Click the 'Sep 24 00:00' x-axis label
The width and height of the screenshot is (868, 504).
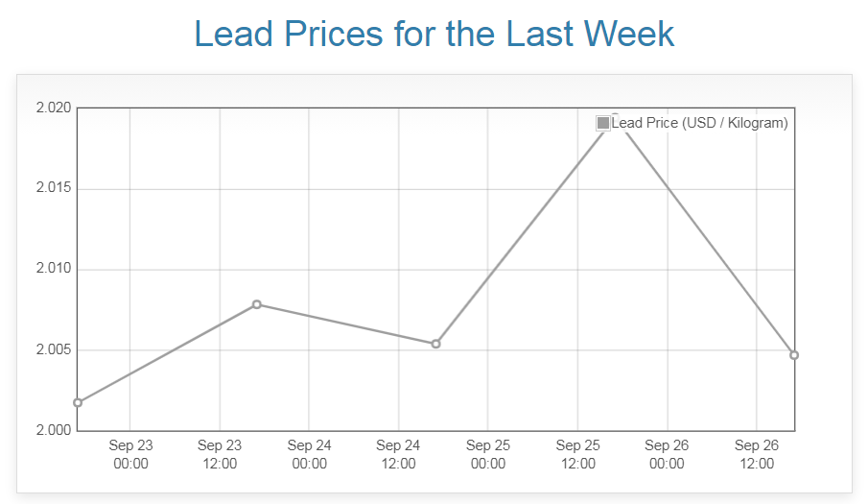pos(309,454)
